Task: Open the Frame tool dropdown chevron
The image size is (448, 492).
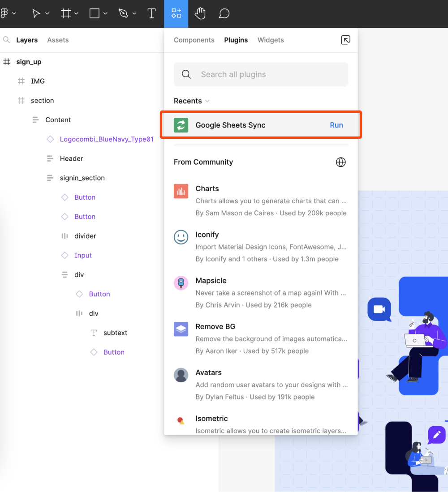Action: (76, 13)
